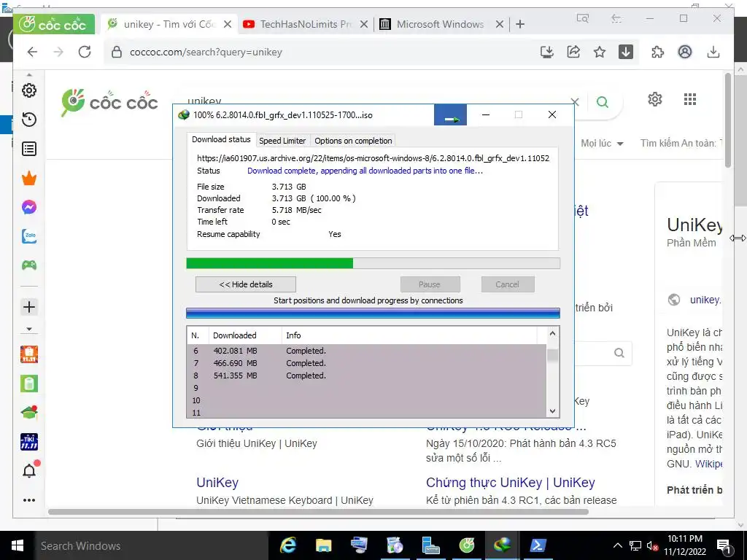Click the blue connections progress bar

[x=373, y=313]
